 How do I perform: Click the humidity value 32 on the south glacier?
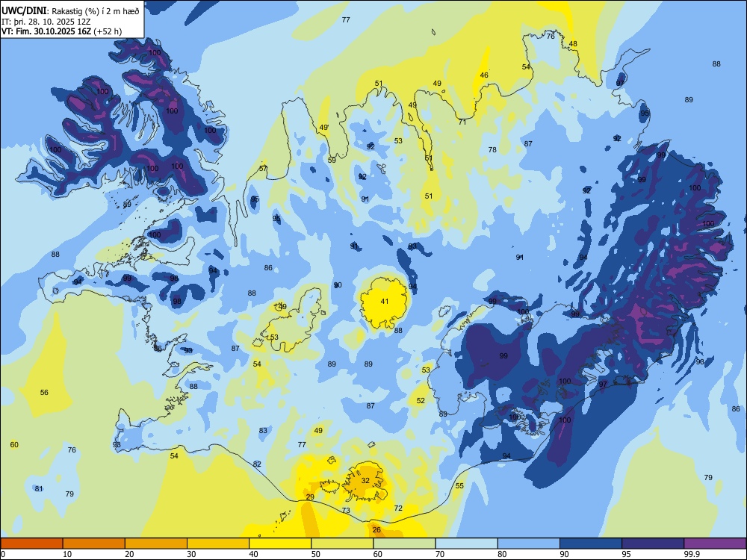pyautogui.click(x=365, y=480)
